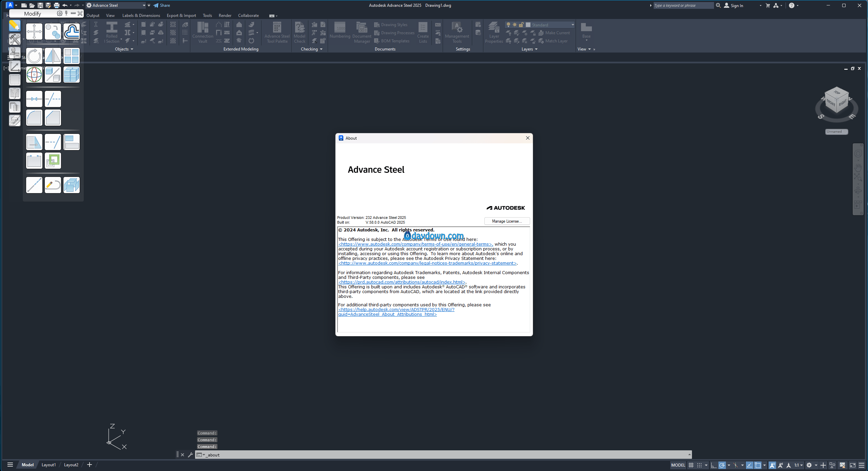Switch to the Layout1 tab
This screenshot has height=471, width=868.
pyautogui.click(x=49, y=465)
